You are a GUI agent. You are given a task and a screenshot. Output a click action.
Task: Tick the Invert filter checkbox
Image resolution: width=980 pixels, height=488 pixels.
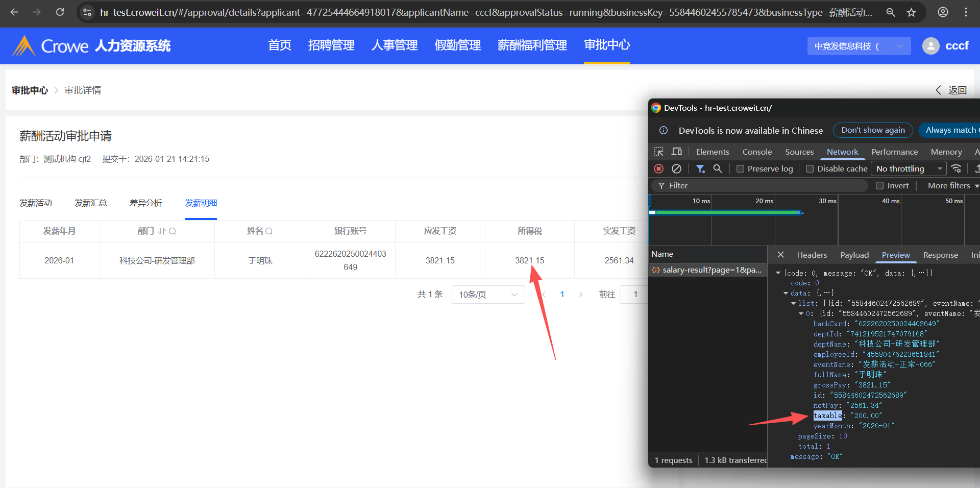click(x=879, y=186)
